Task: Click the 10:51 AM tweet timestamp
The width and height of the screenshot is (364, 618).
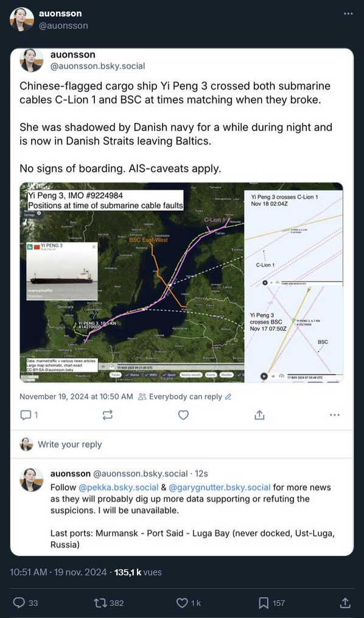Action: tap(29, 572)
